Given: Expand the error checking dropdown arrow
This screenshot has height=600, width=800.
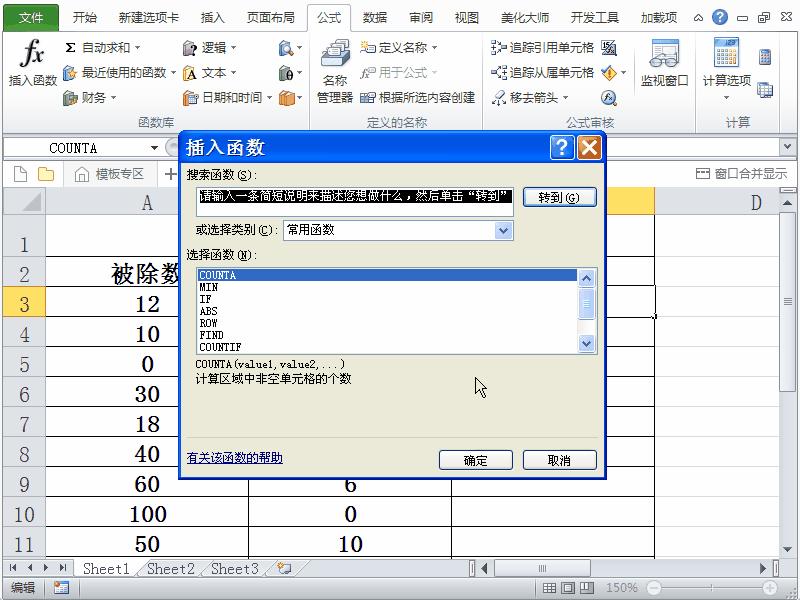Looking at the screenshot, I should point(623,73).
